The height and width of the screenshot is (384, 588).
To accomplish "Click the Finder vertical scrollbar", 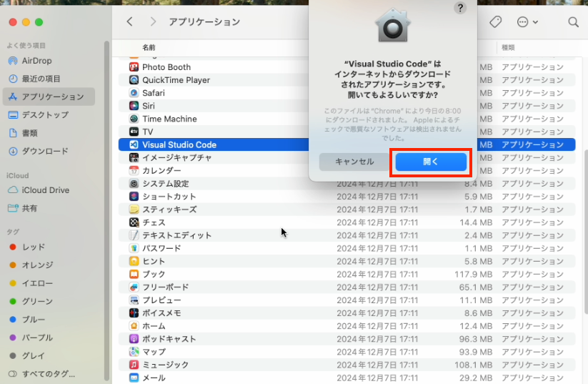I will click(x=586, y=232).
